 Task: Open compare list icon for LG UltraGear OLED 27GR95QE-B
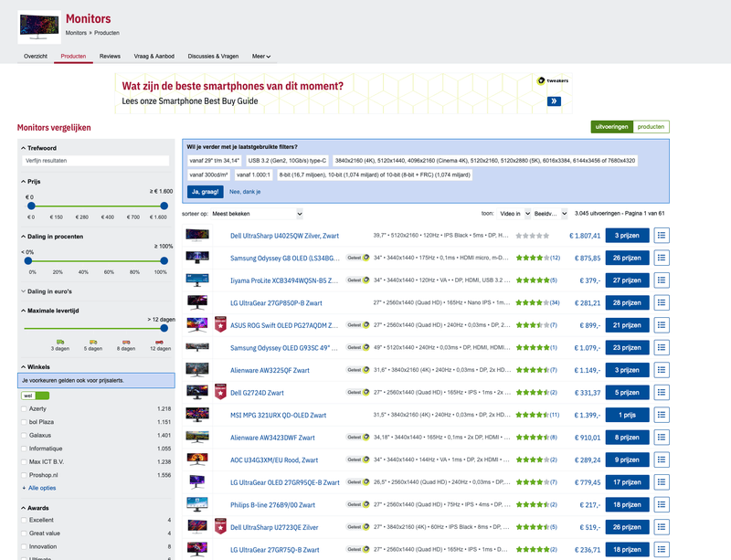pos(662,482)
